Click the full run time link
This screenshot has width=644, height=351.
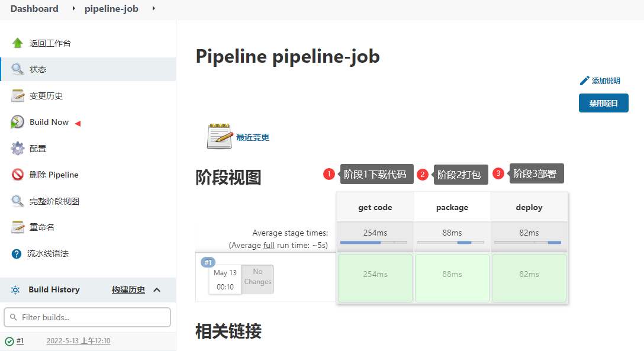[269, 245]
